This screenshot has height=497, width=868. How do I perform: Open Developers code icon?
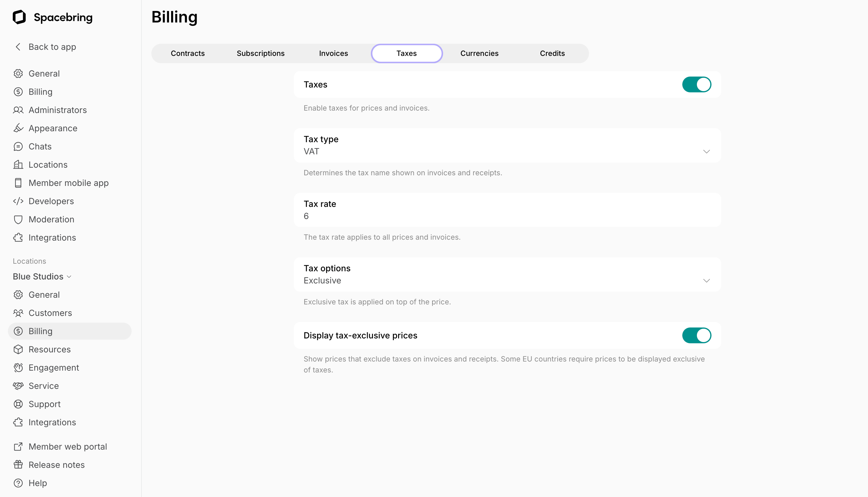tap(18, 201)
